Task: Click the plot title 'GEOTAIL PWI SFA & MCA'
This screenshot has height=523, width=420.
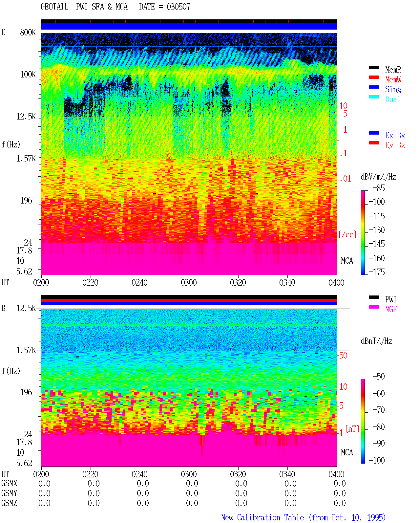Action: point(84,7)
